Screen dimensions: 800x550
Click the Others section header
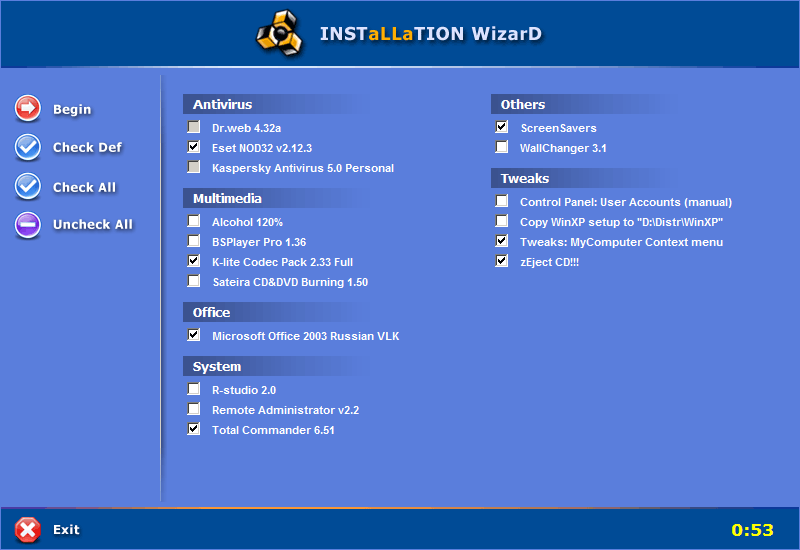point(586,104)
